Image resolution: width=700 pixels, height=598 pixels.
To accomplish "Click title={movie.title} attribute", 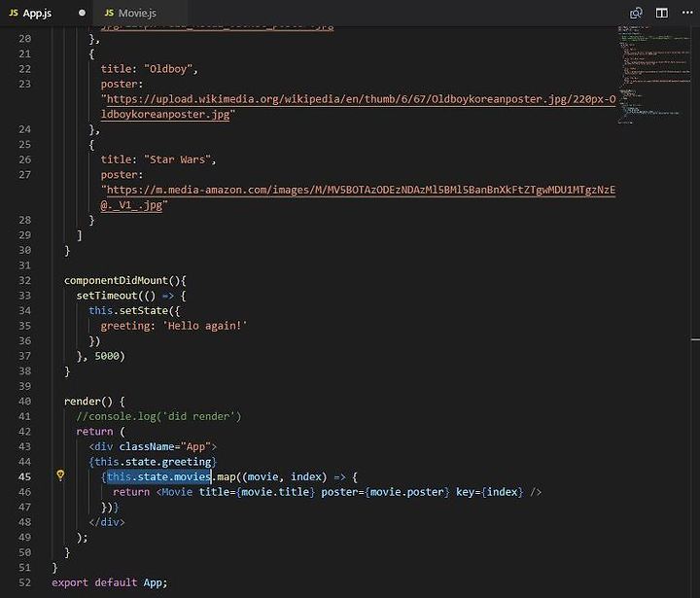I will [x=257, y=492].
